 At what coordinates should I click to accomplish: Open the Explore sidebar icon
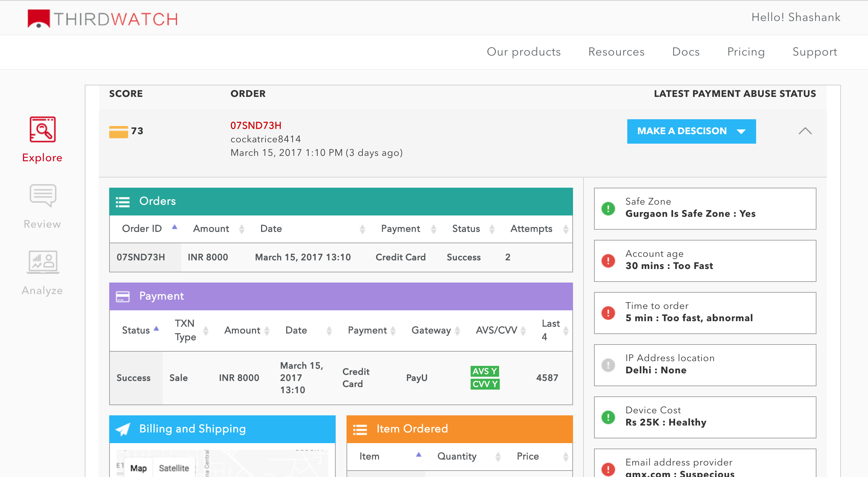42,130
